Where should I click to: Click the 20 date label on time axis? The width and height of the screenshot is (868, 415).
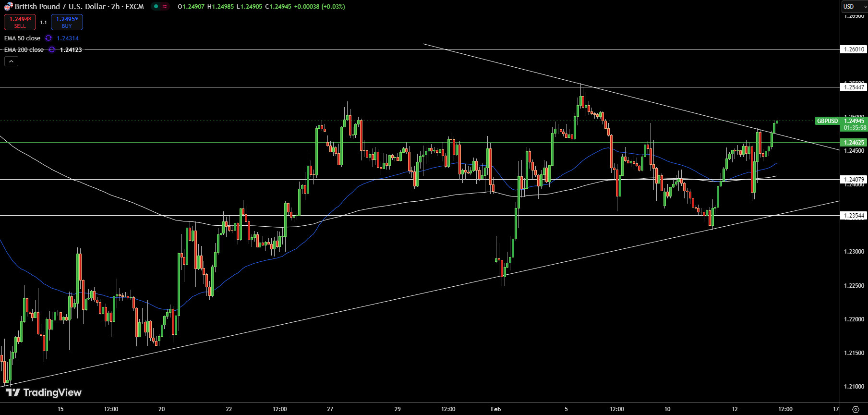tap(162, 409)
